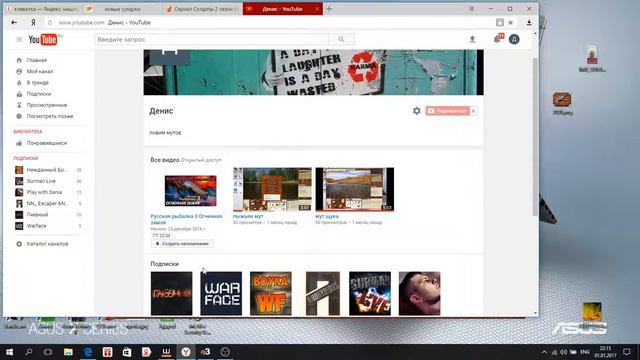
Task: Expand the dropdown beside the Subscribe button
Action: point(473,111)
